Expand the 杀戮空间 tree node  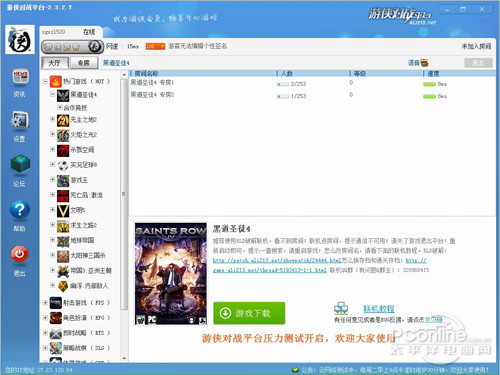[52, 149]
